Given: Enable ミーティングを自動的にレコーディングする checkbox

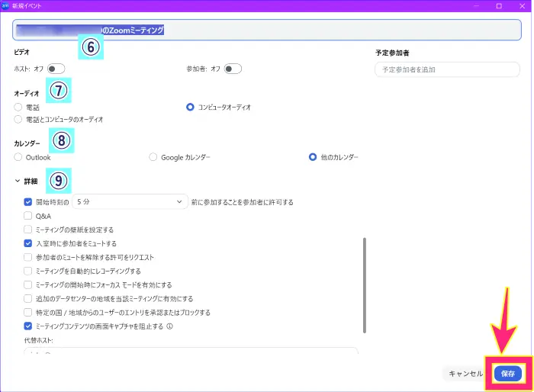Looking at the screenshot, I should tap(28, 271).
